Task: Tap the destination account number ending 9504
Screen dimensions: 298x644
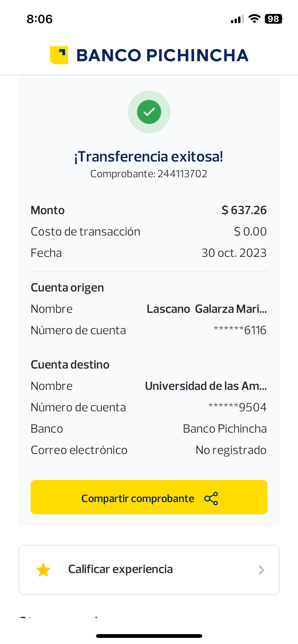Action: point(237,407)
